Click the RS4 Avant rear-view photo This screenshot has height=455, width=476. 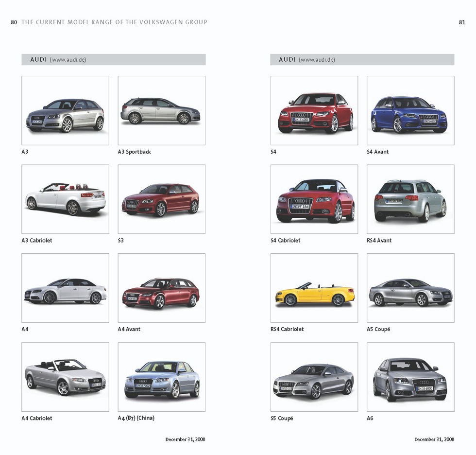point(410,199)
